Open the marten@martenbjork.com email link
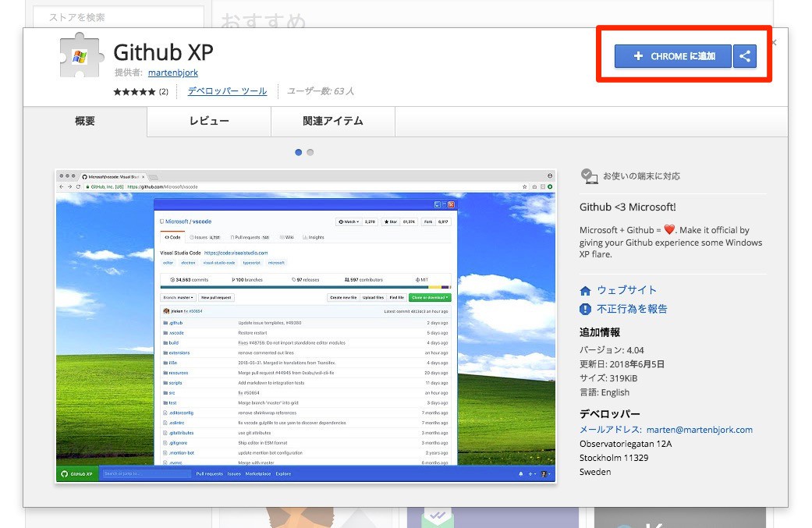Viewport: 812px width, 528px height. click(700, 430)
